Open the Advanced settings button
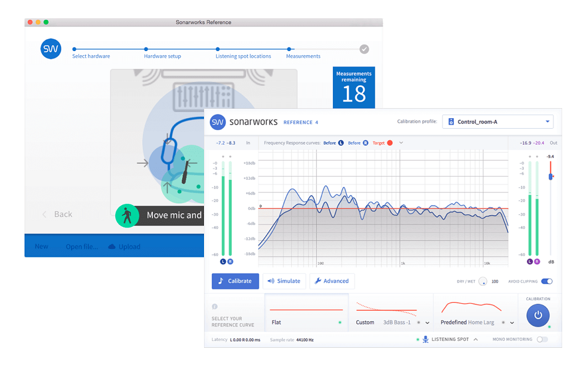 (x=332, y=281)
